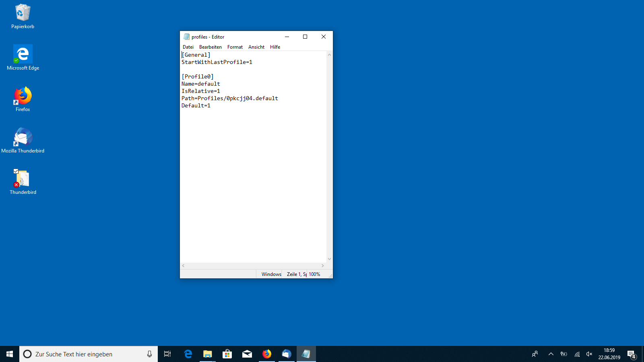Screen dimensions: 644x362
Task: Open the Bearbeiten menu
Action: 210,47
